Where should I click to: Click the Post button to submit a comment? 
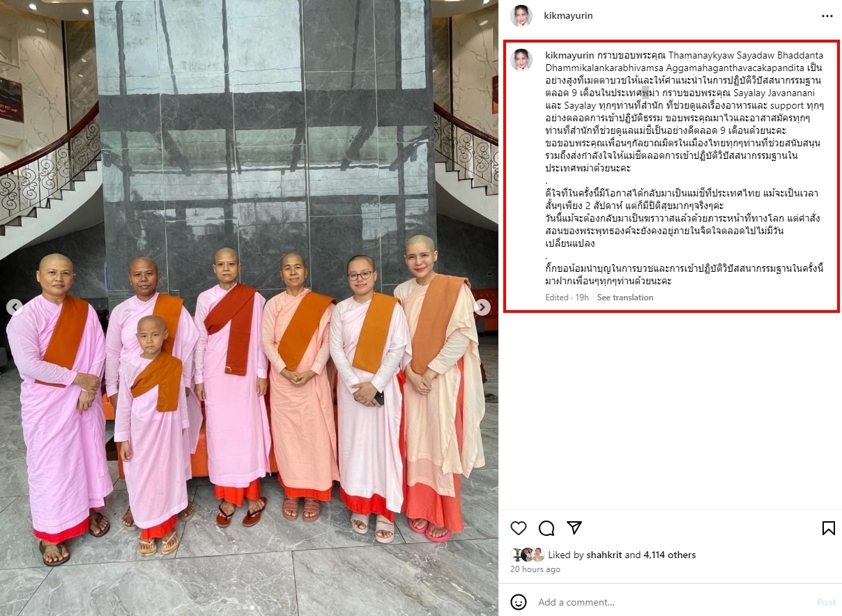(x=826, y=602)
